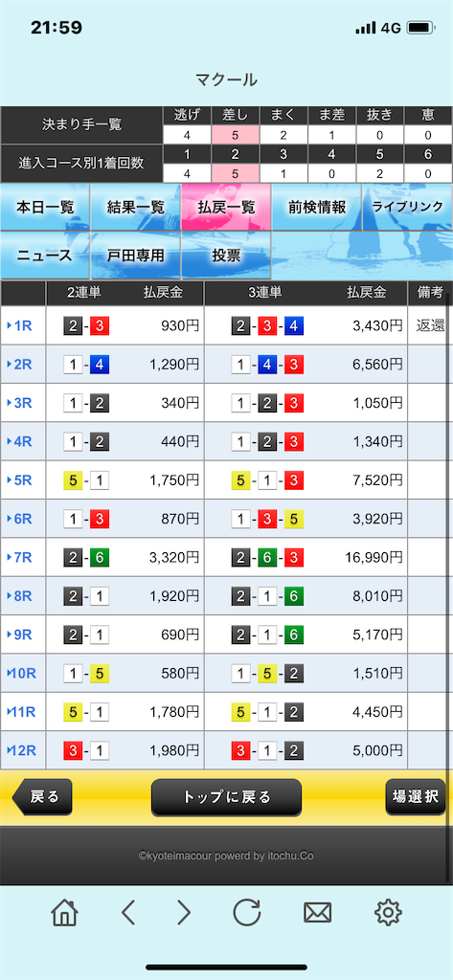Tap the 場選択 button

[x=416, y=797]
